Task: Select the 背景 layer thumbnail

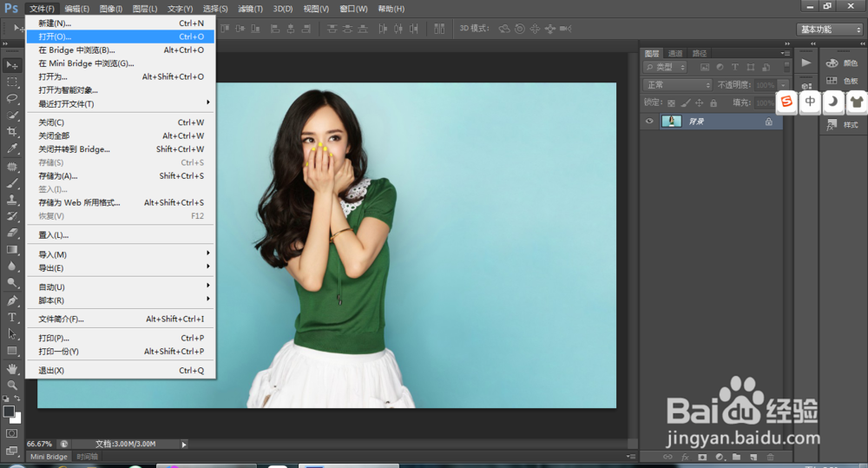Action: point(672,122)
